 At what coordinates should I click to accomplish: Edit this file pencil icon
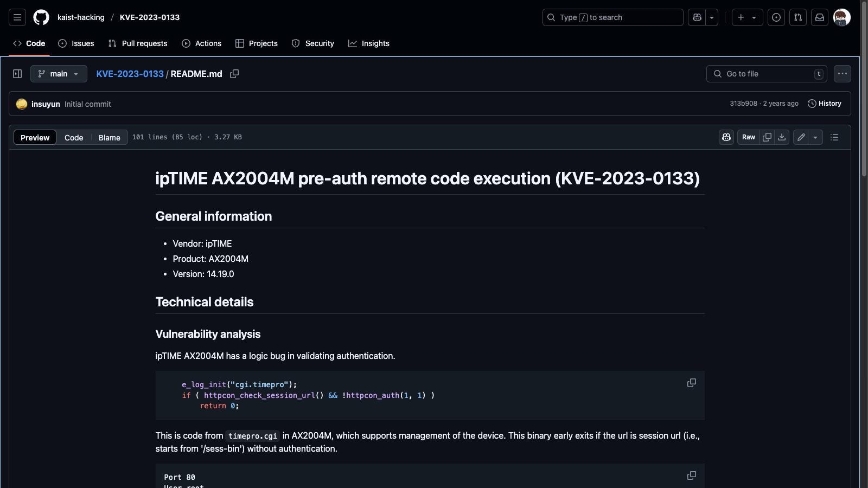pos(801,137)
